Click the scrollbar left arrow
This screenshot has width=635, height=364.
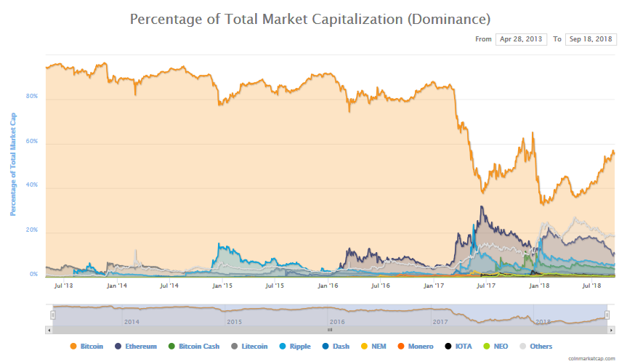(x=49, y=330)
